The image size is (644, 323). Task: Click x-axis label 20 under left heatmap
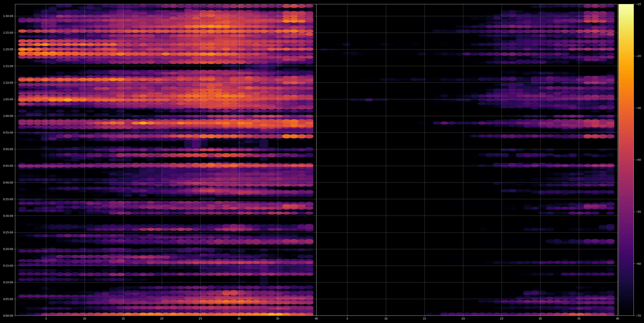[162, 319]
